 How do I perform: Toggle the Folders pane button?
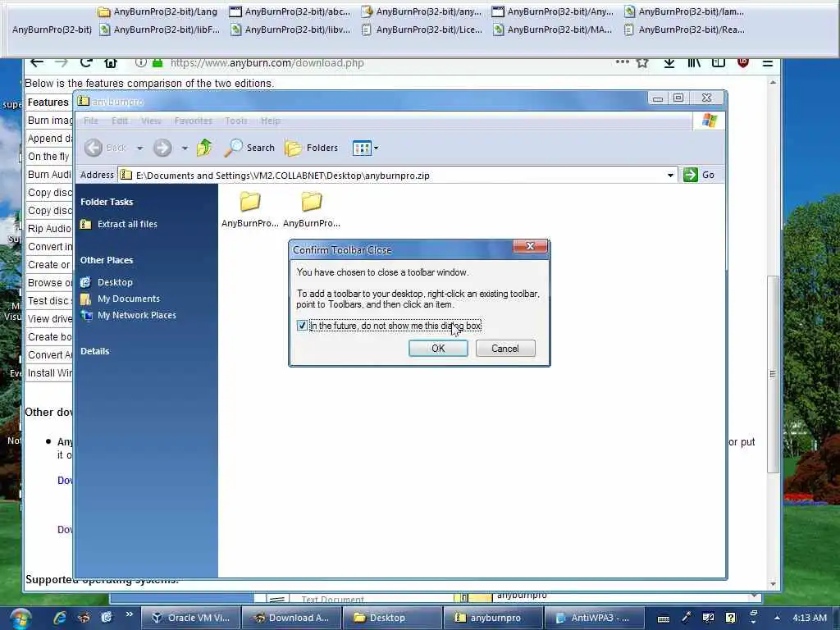311,148
